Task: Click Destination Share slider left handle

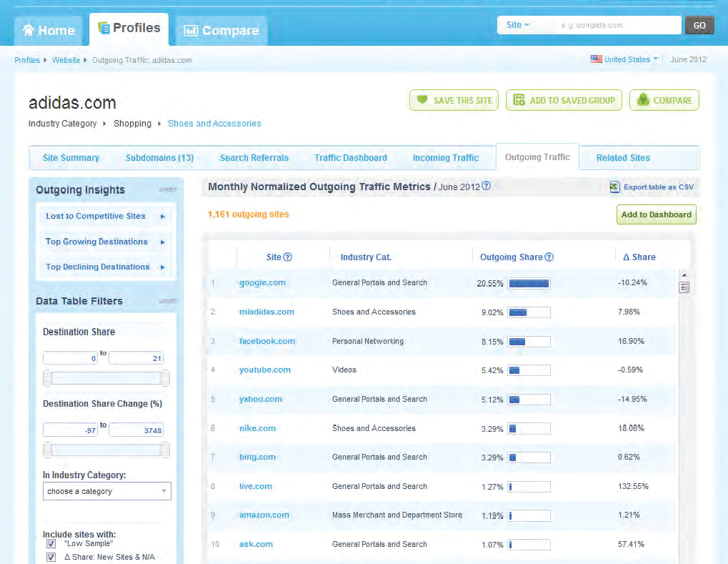Action: 47,378
